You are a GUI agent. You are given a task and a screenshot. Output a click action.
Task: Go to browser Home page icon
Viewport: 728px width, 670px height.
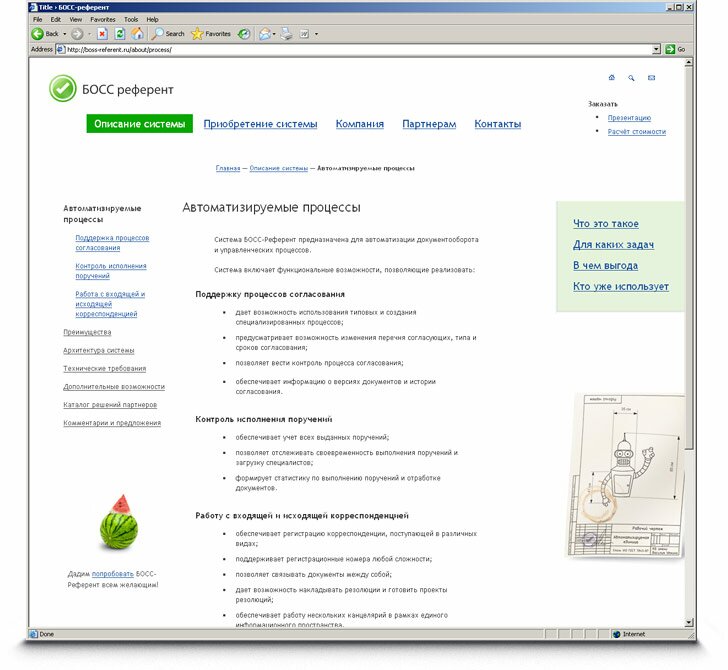[x=137, y=34]
